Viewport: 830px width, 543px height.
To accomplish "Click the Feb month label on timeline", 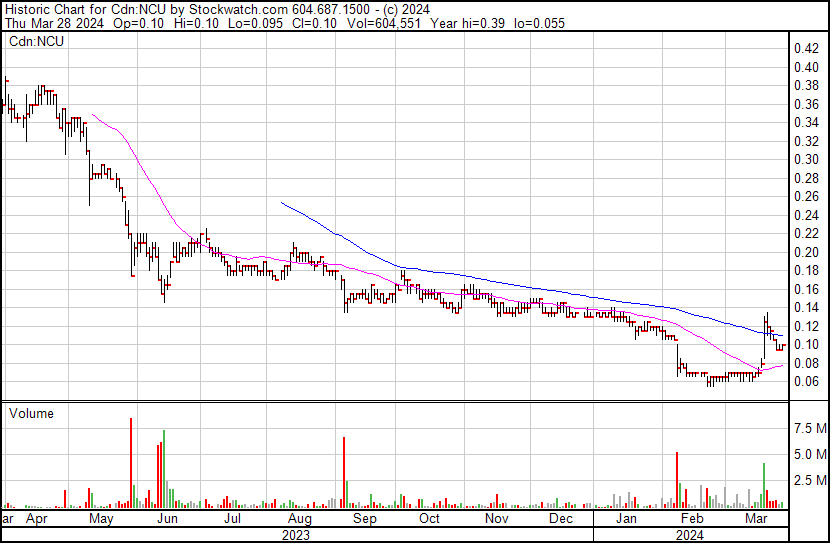I will (691, 519).
